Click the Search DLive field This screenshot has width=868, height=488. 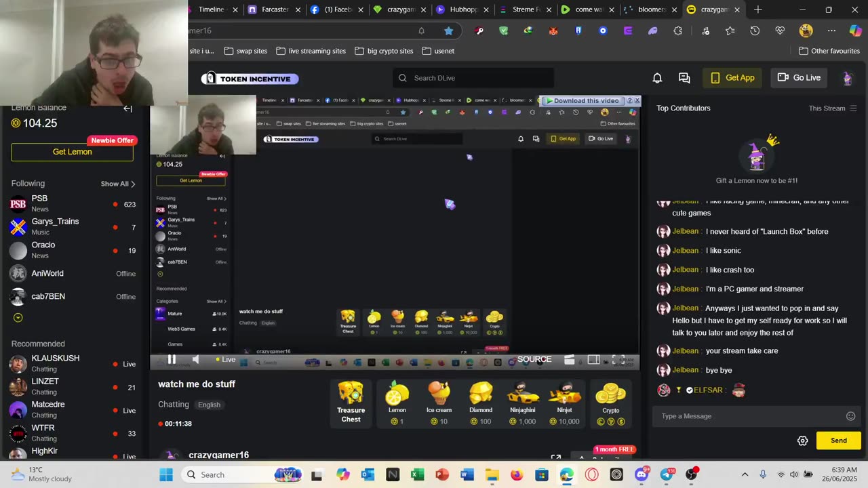tap(473, 78)
